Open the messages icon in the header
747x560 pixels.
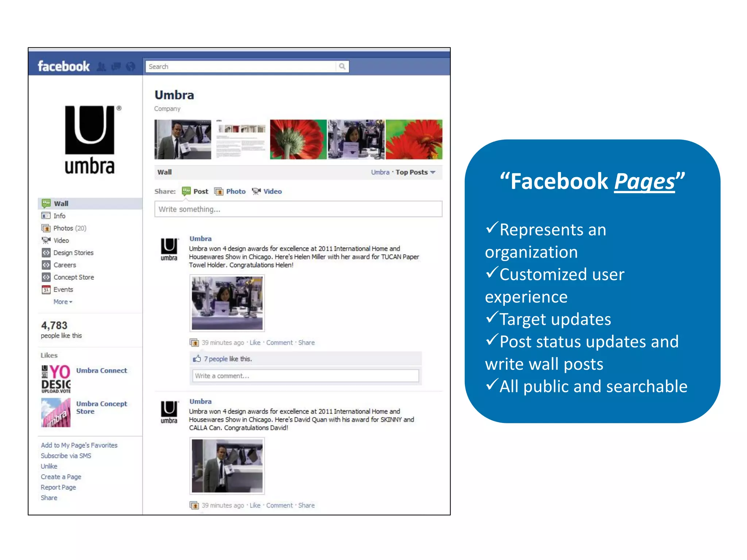(116, 67)
